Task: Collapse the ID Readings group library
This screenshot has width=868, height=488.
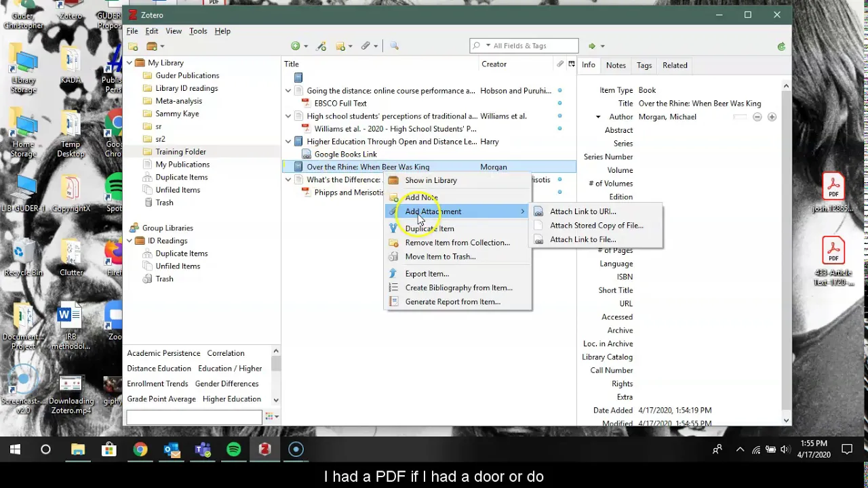Action: (x=130, y=241)
